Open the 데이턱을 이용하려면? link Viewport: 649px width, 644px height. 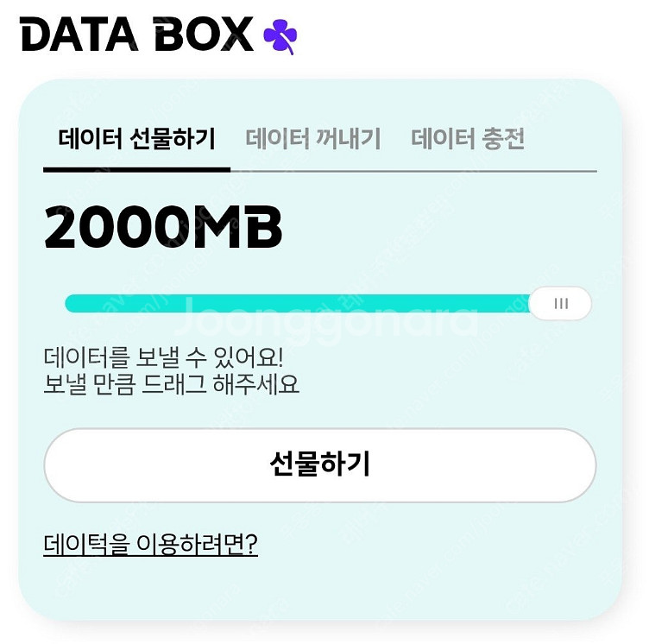[x=150, y=545]
